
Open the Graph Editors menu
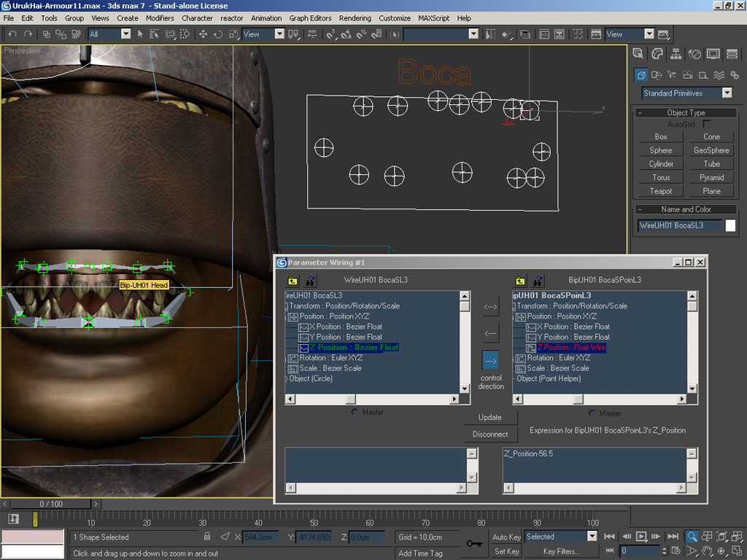point(310,18)
